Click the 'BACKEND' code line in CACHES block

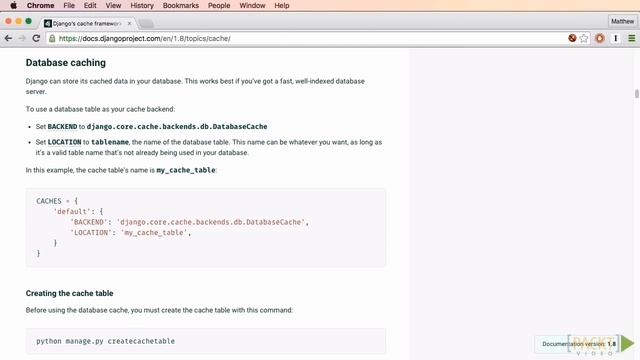pos(189,222)
